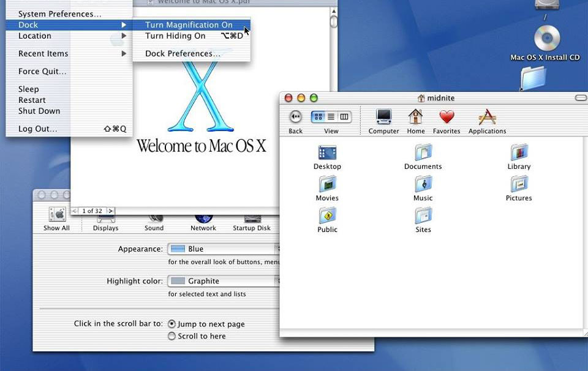Select Turn Magnification On in Dock submenu
588x371 pixels.
pyautogui.click(x=191, y=24)
